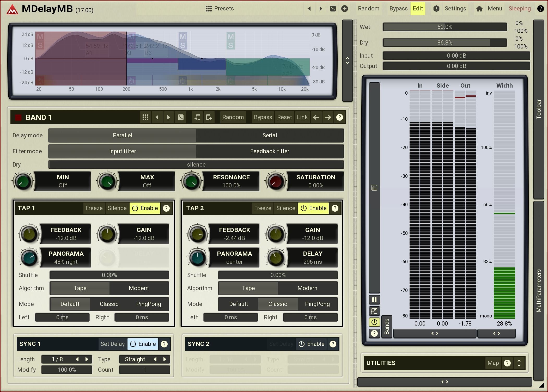Viewport: 548px width, 392px height.
Task: Open Band 1 presets grid icon
Action: click(x=145, y=117)
